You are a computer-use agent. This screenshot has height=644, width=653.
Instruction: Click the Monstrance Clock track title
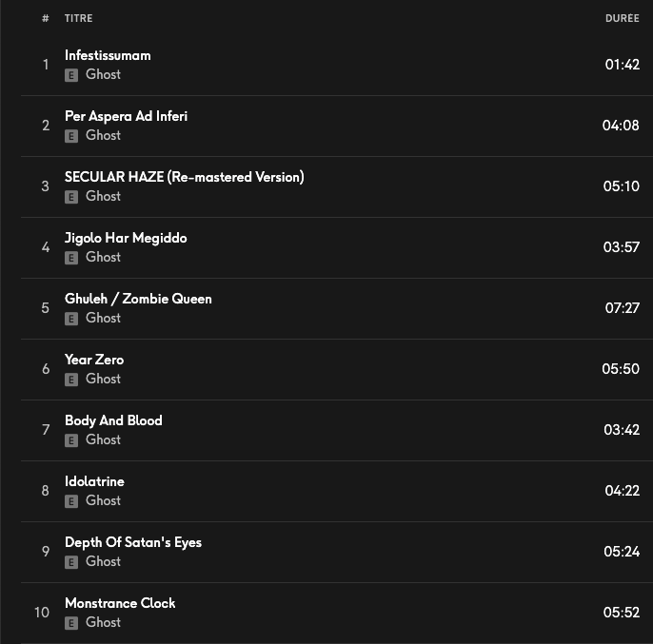point(120,603)
